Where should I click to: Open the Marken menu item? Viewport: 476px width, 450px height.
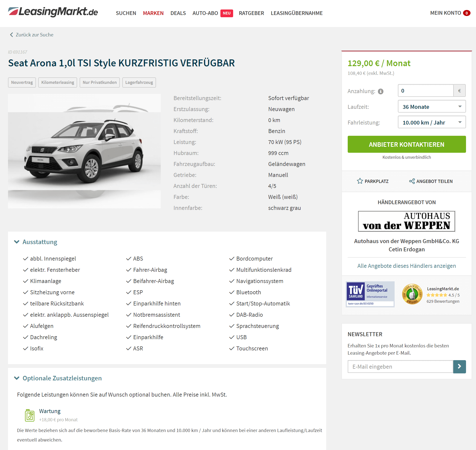[x=153, y=13]
